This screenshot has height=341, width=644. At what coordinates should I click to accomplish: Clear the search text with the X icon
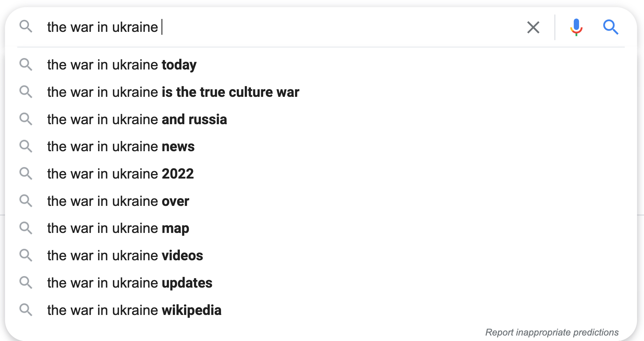pyautogui.click(x=533, y=27)
